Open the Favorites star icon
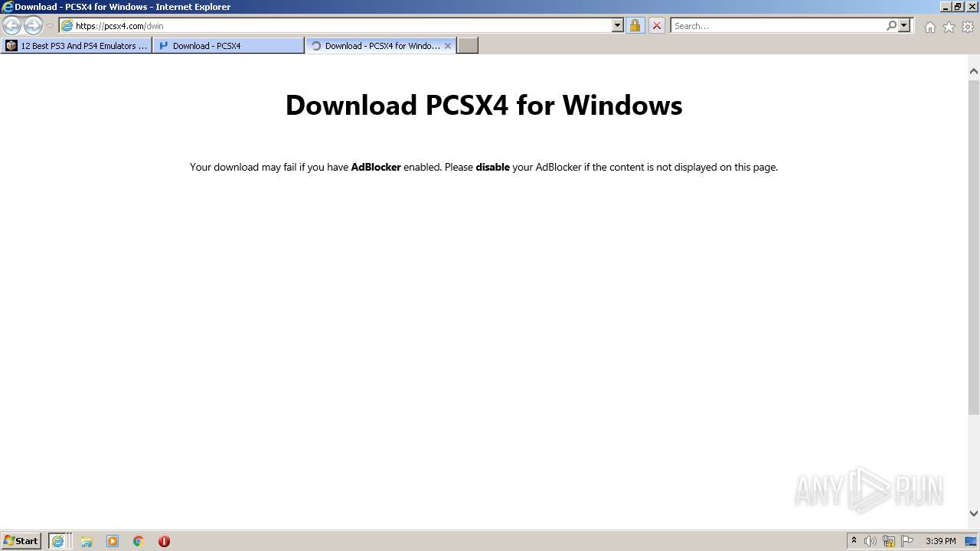Screen dimensions: 980x551 click(949, 27)
